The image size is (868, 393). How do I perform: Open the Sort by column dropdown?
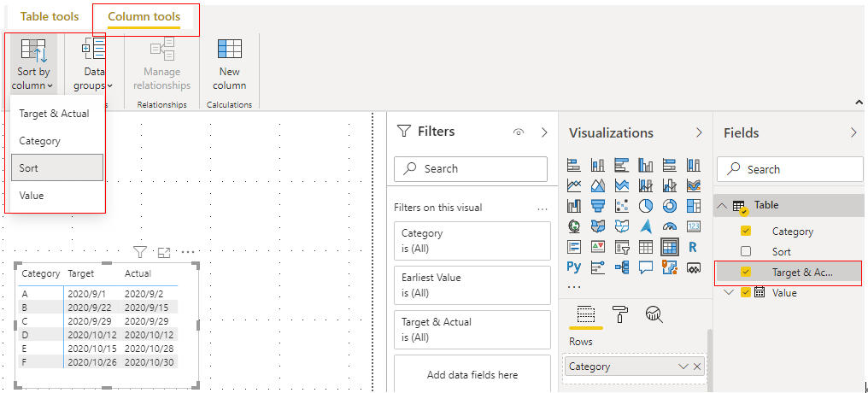(x=33, y=64)
